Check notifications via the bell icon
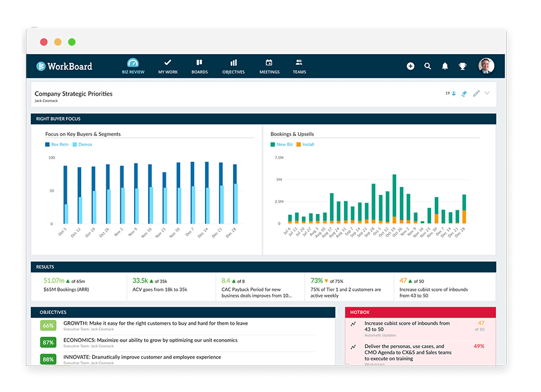 [445, 66]
